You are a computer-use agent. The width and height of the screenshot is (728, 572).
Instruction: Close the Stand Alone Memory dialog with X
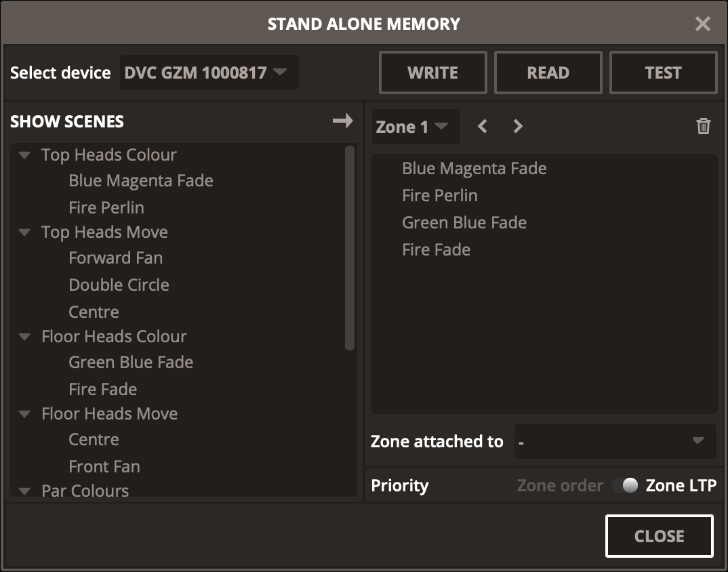pos(703,24)
